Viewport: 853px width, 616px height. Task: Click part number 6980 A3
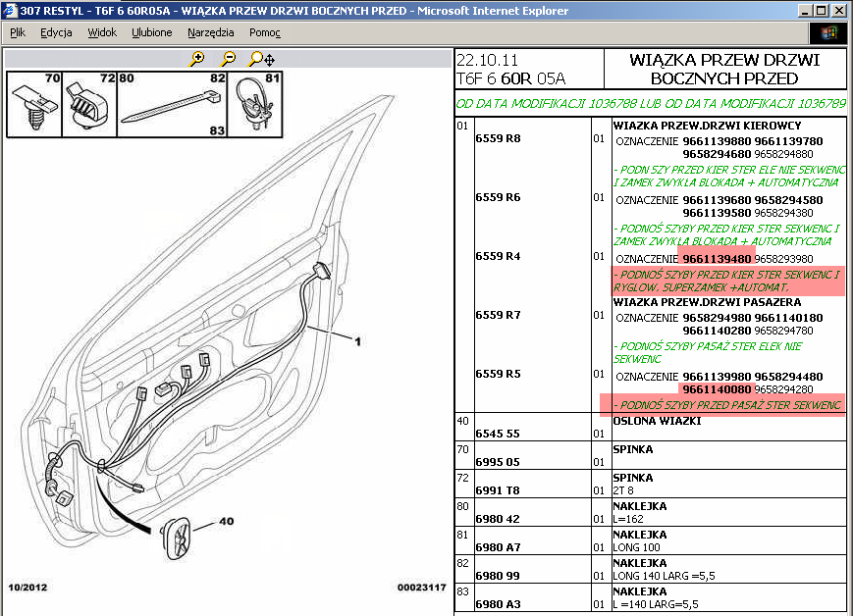coord(498,604)
